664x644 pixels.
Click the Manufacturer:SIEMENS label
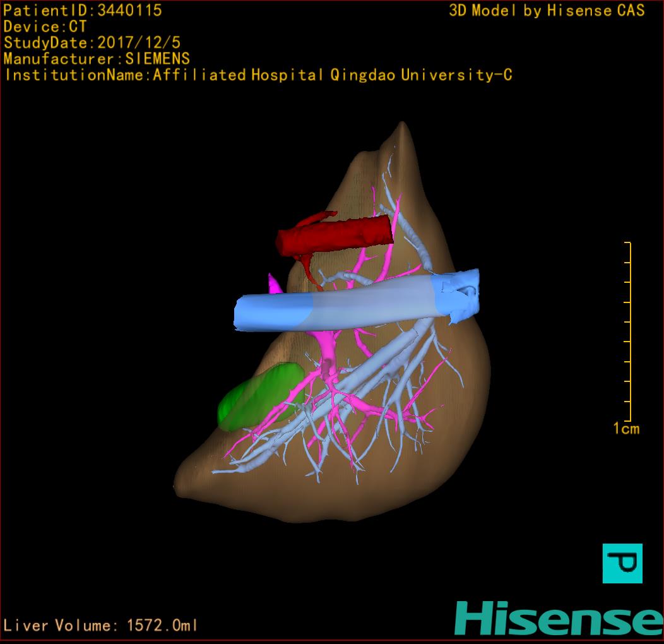coord(97,59)
